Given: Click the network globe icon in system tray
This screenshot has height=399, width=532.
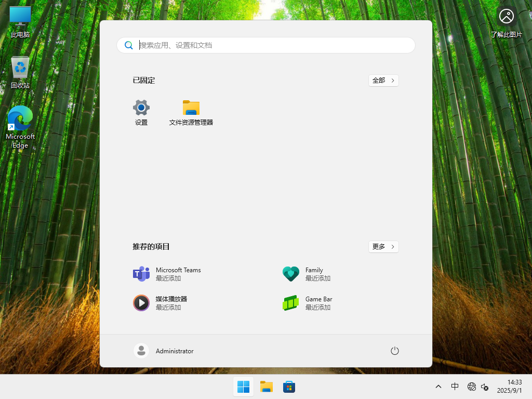Looking at the screenshot, I should point(472,387).
